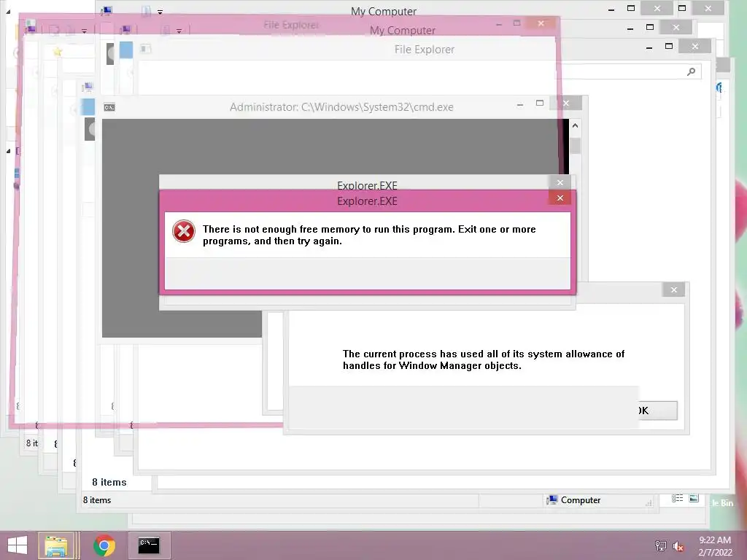Open the Windows Start button
The width and height of the screenshot is (747, 560).
18,545
